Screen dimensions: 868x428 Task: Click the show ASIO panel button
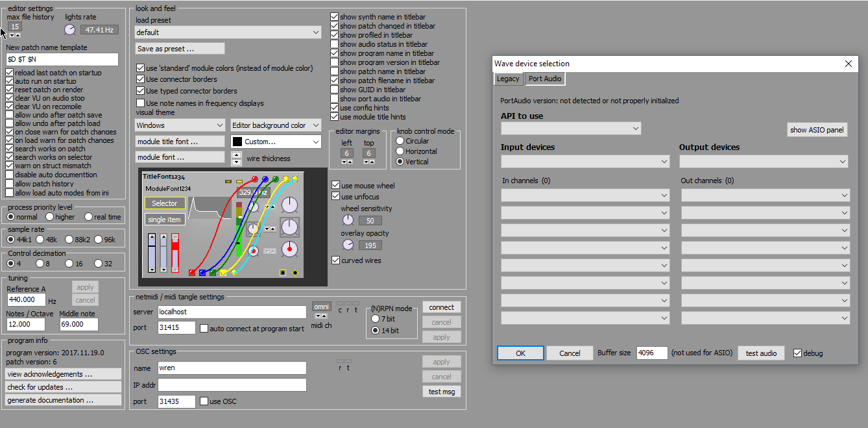(817, 130)
